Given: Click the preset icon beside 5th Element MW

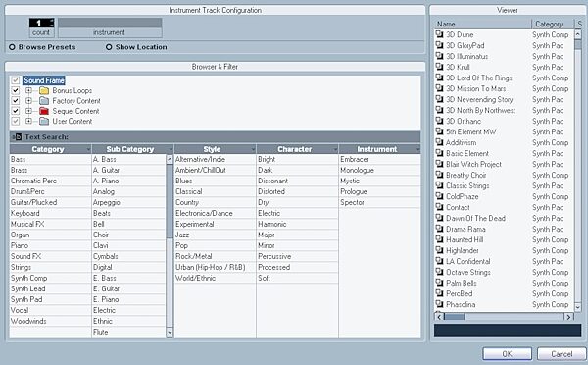Looking at the screenshot, I should [x=439, y=131].
